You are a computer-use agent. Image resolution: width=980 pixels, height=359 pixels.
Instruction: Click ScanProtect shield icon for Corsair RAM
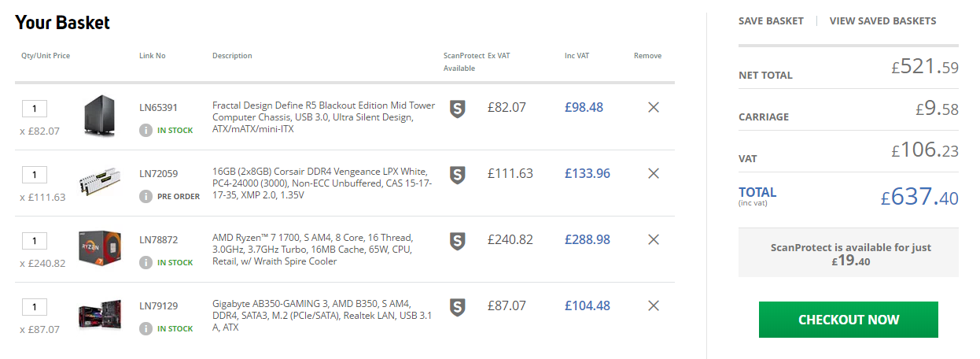[x=457, y=175]
